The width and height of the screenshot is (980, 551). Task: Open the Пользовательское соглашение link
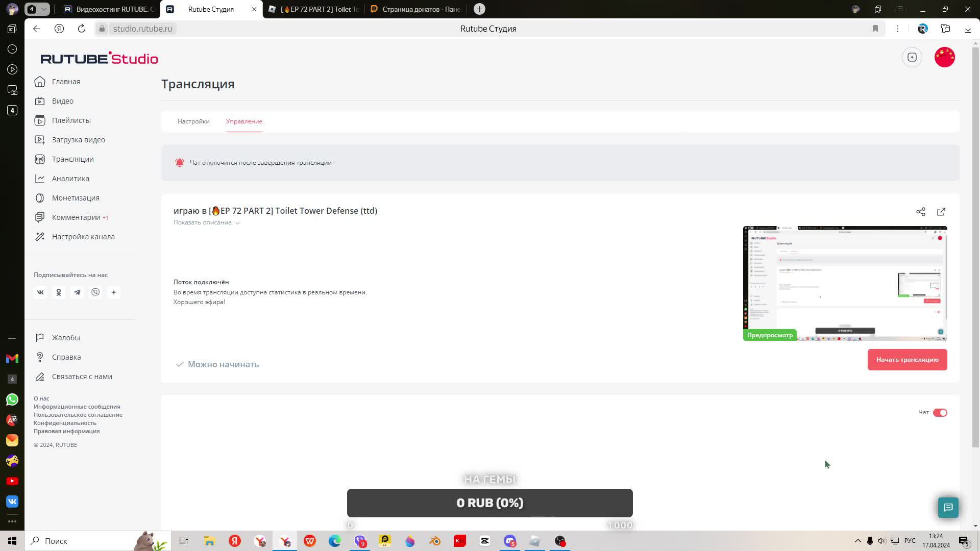coord(78,415)
